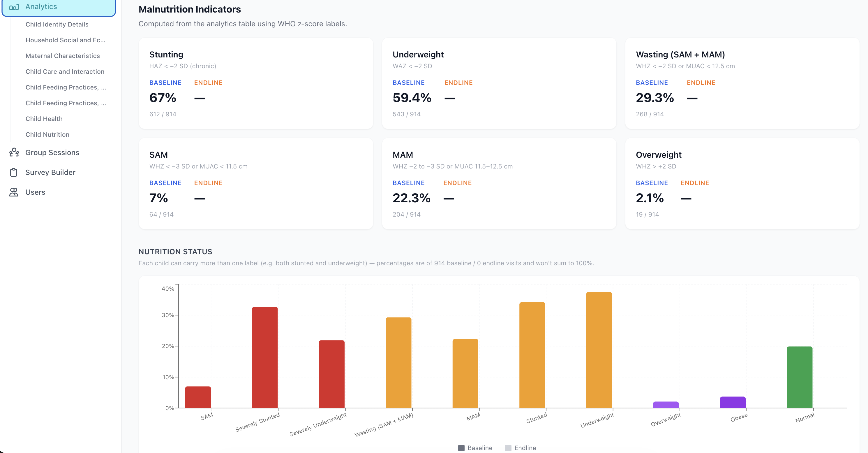
Task: Click the 67% stunting baseline value
Action: pos(163,98)
